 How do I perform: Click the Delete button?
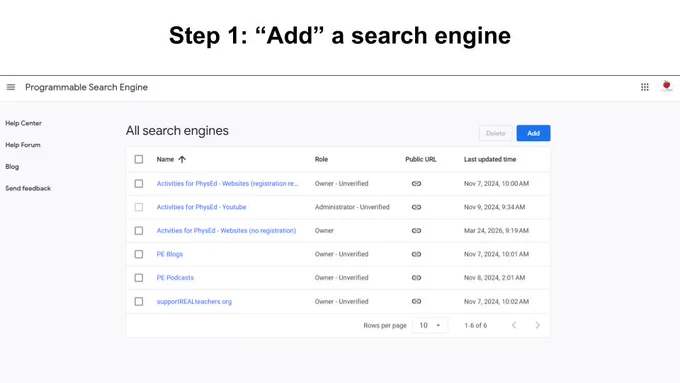tap(496, 133)
